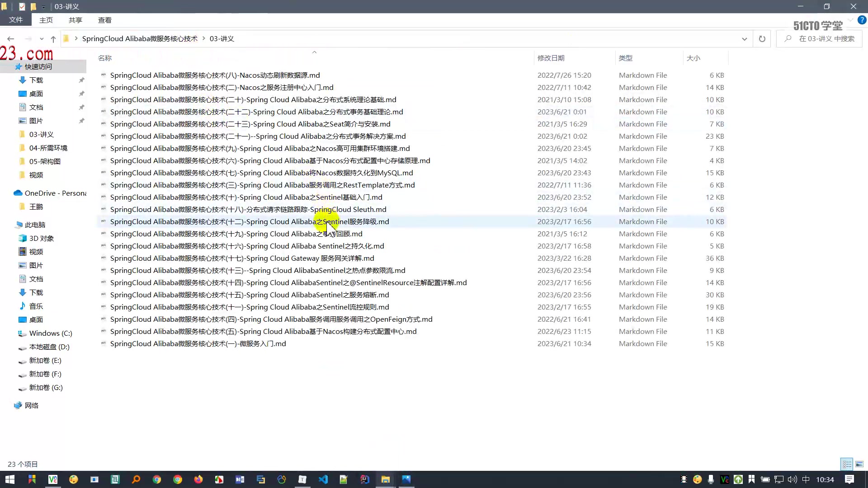The image size is (868, 488).
Task: Click the taskbar clock showing 10:34
Action: (825, 479)
